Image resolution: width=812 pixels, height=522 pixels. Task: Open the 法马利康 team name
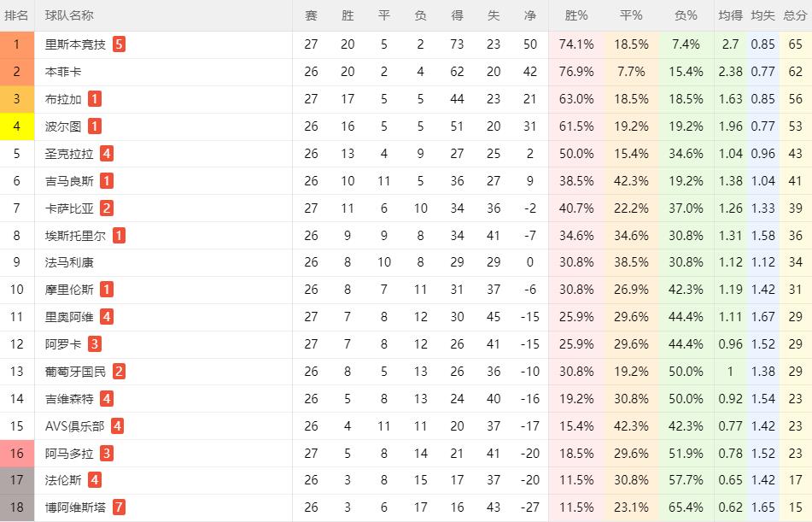click(x=69, y=262)
